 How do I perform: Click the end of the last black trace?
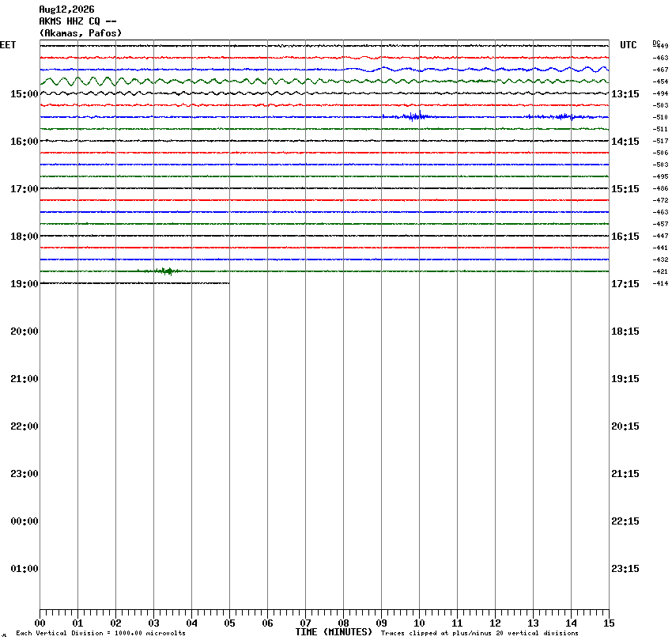[x=228, y=283]
